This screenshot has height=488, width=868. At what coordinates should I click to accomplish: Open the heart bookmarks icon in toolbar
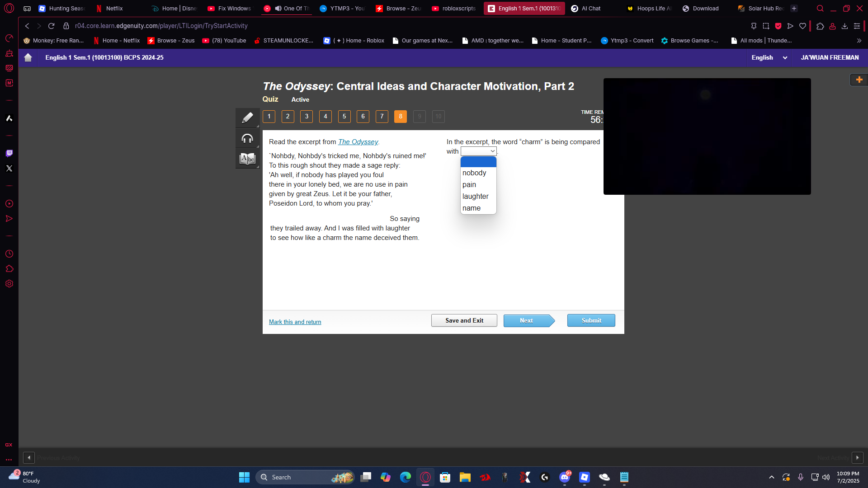[x=802, y=26]
